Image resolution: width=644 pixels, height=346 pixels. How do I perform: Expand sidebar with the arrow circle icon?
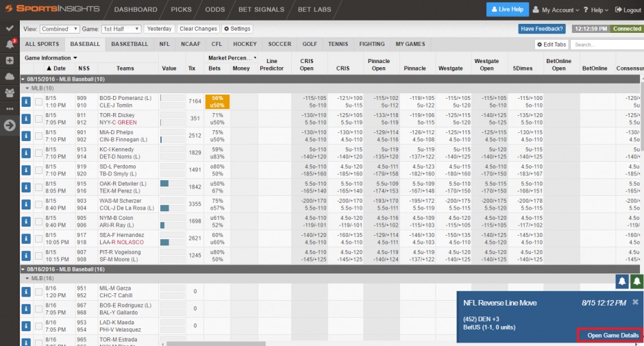click(x=10, y=125)
